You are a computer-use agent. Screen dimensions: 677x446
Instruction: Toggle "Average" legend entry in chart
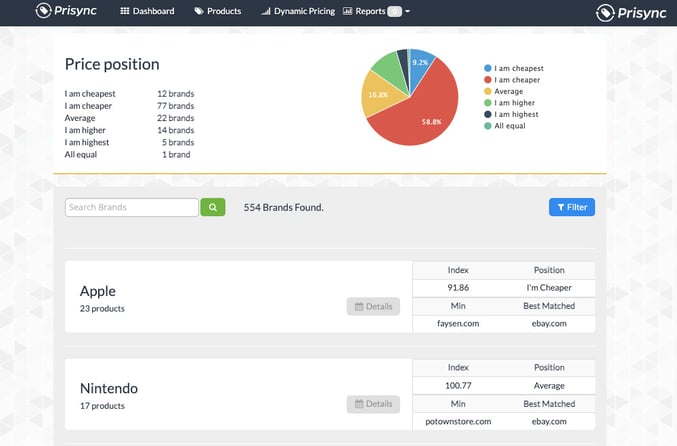coord(503,91)
